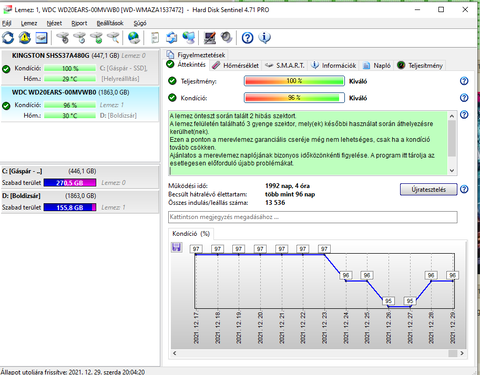Click the chart scrollbar right arrow
Image resolution: width=480 pixels, height=375 pixels.
[462, 353]
